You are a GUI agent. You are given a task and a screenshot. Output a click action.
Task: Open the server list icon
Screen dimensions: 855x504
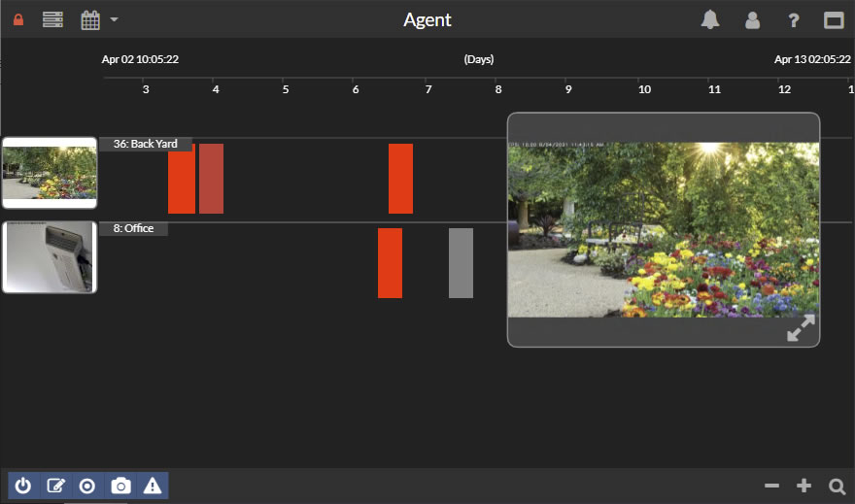pos(52,19)
